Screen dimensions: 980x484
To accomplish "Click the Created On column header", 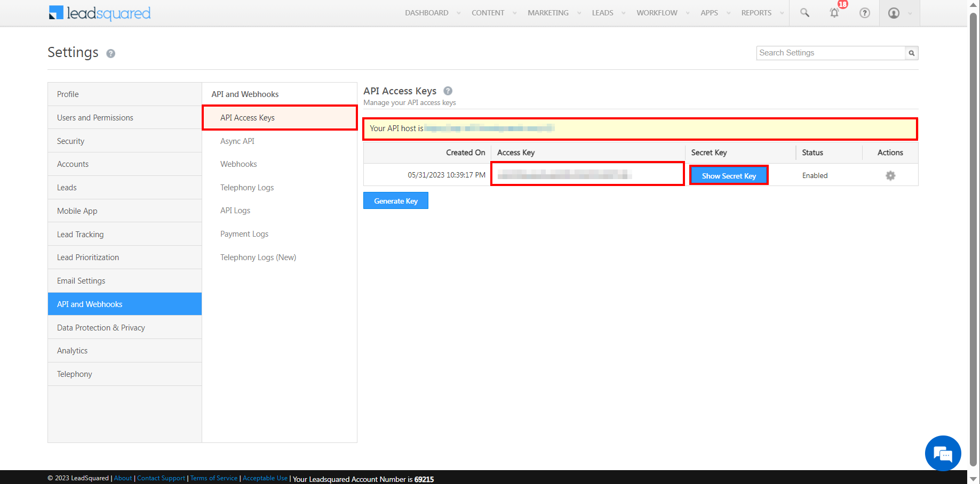I will coord(466,152).
